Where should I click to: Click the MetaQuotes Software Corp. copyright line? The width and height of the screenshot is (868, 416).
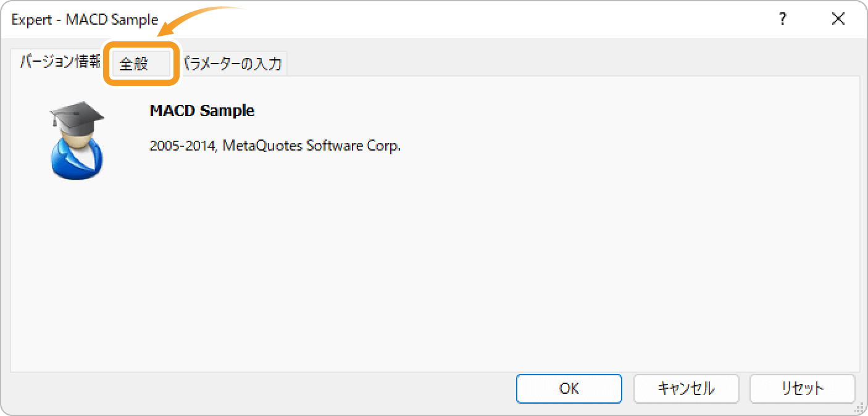tap(275, 146)
